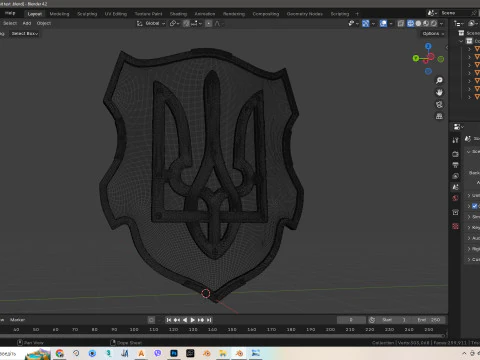The width and height of the screenshot is (480, 360).
Task: Switch to the Shading workspace tab
Action: 178,14
